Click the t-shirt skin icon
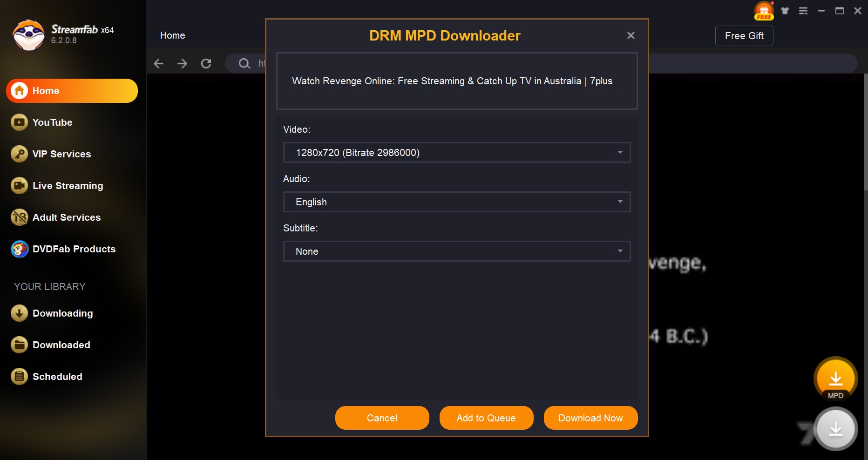 point(785,11)
